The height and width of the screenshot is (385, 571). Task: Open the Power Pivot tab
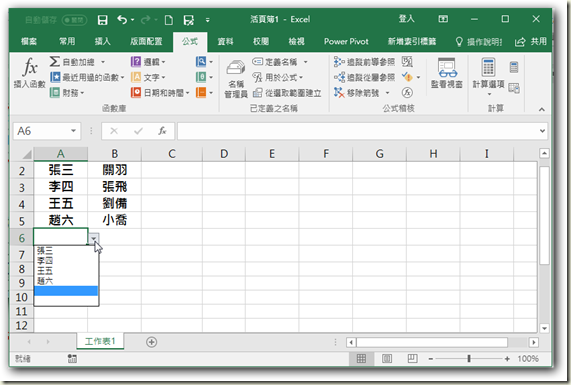pyautogui.click(x=346, y=42)
